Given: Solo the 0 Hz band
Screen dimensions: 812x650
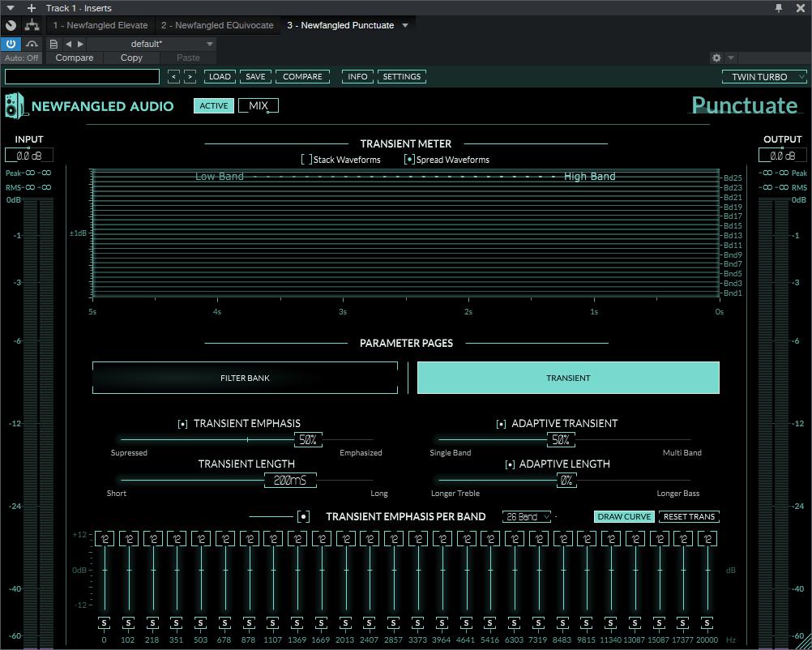Looking at the screenshot, I should [104, 622].
